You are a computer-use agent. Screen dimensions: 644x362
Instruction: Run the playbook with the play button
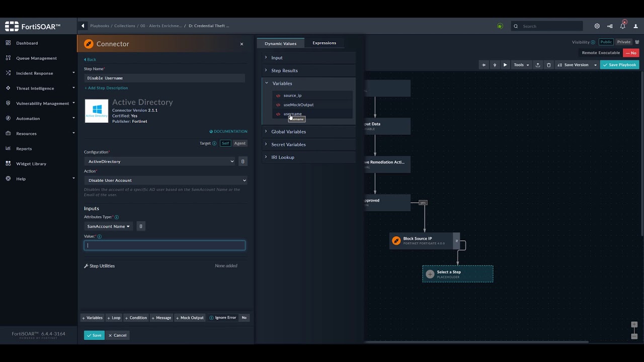pyautogui.click(x=505, y=65)
